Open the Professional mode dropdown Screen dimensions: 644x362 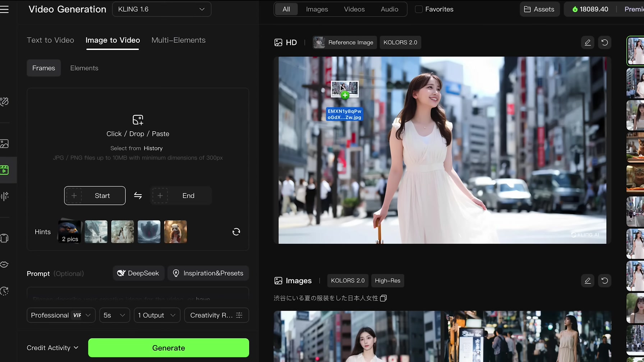point(61,315)
